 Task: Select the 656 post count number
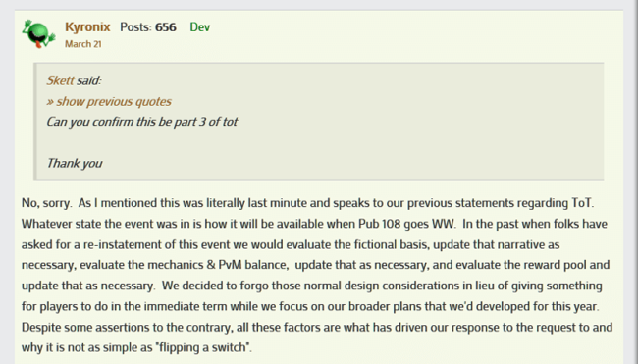(x=166, y=27)
